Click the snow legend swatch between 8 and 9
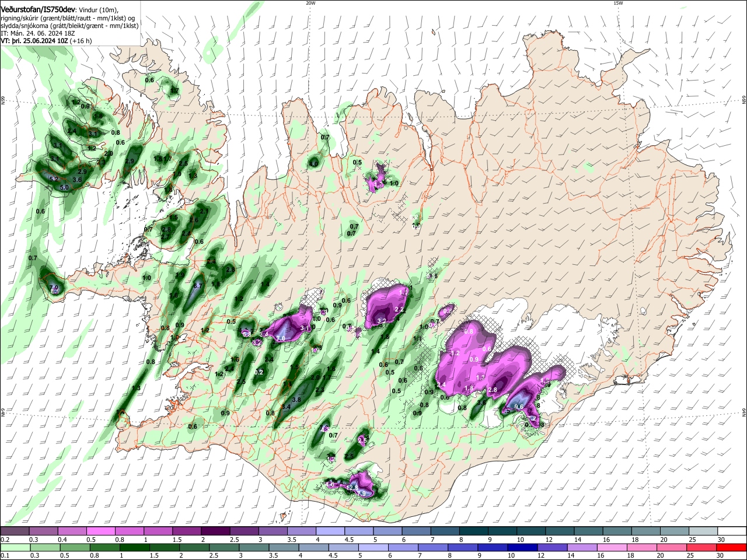 tap(473, 531)
